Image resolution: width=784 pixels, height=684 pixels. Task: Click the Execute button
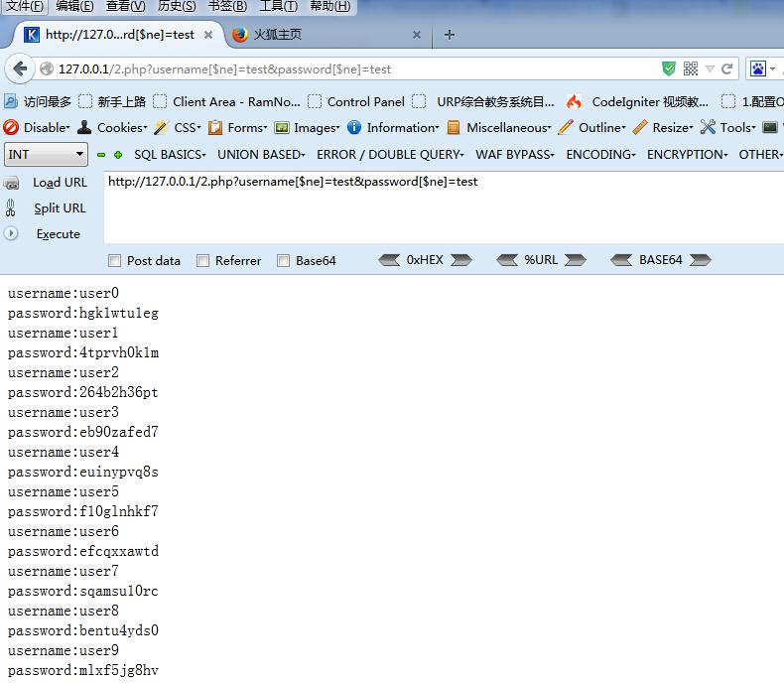(x=58, y=234)
